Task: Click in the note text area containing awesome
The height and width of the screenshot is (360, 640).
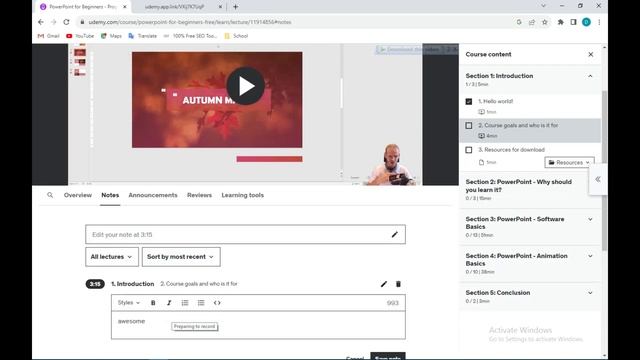Action: (258, 325)
